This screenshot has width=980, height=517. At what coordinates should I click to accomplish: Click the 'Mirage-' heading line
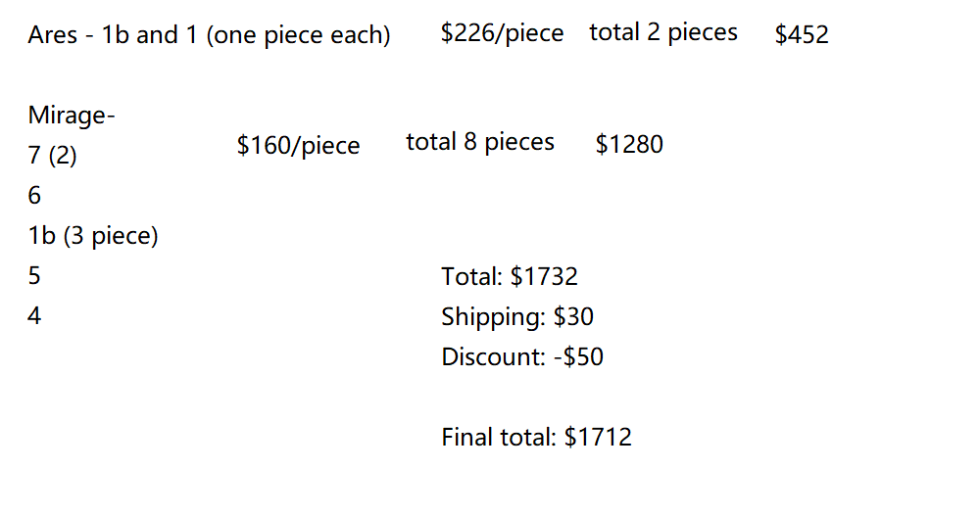click(x=72, y=116)
